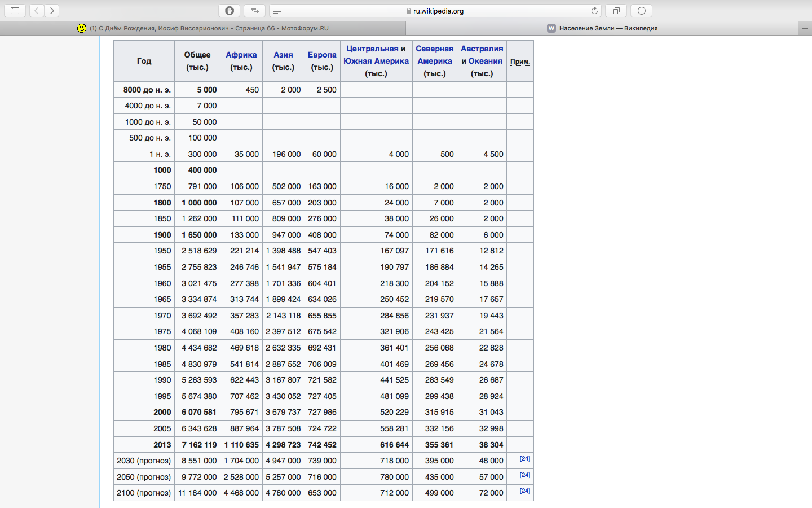
Task: Toggle the Safari sidebar button
Action: (x=15, y=11)
